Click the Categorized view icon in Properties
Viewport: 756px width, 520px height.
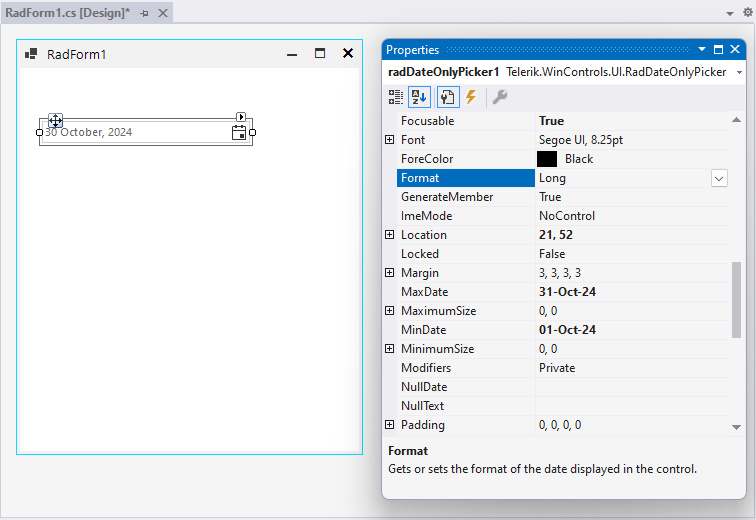[x=396, y=97]
